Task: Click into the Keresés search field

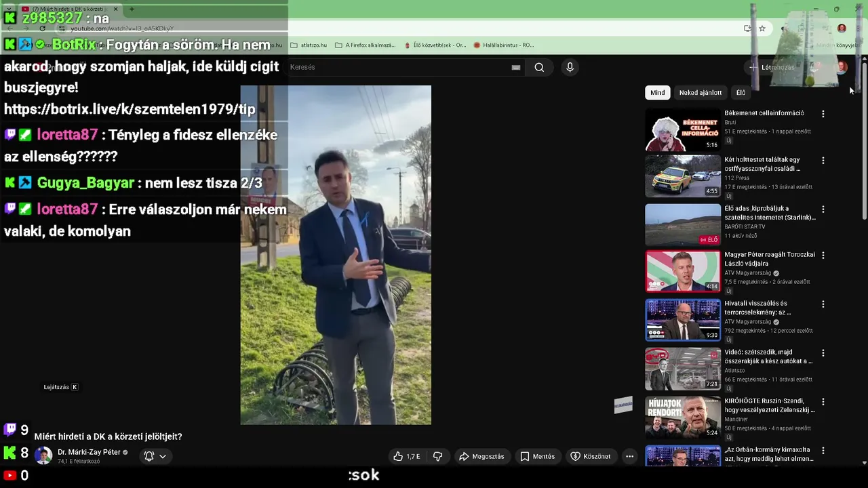Action: coord(400,67)
